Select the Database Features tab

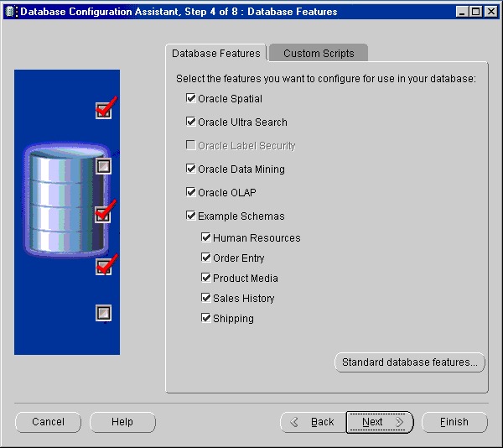216,54
